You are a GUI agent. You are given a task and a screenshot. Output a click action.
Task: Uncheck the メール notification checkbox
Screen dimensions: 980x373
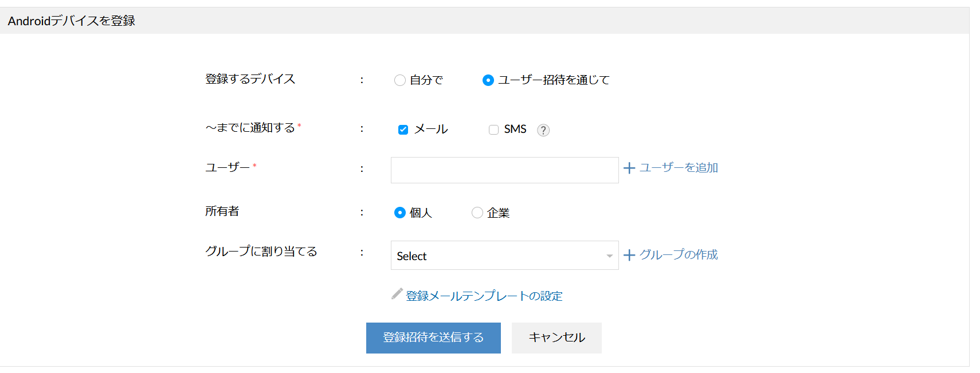403,129
